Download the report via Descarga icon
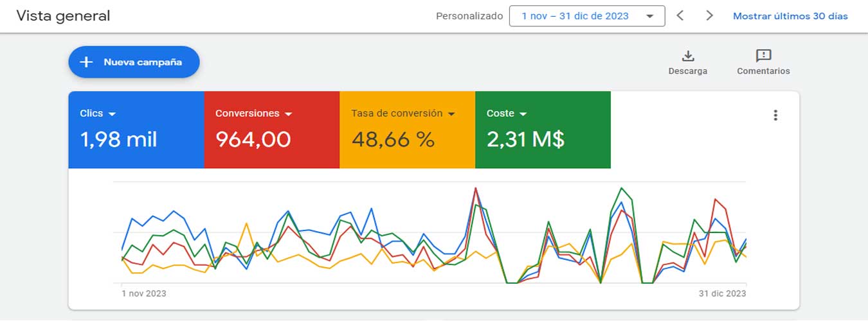The image size is (868, 321). pyautogui.click(x=688, y=55)
